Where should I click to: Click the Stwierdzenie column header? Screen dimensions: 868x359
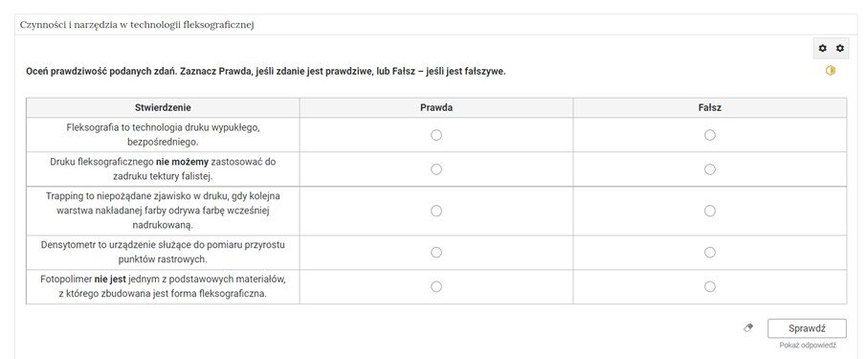tap(163, 108)
